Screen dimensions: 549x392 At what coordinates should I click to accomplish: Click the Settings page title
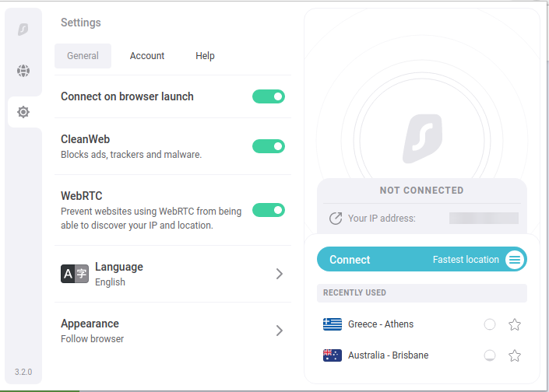pos(81,23)
